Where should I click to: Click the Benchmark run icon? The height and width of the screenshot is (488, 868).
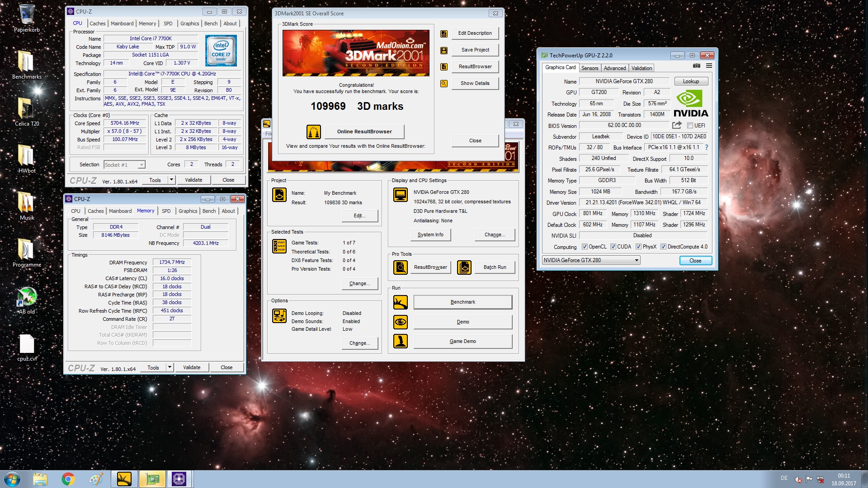coord(401,302)
